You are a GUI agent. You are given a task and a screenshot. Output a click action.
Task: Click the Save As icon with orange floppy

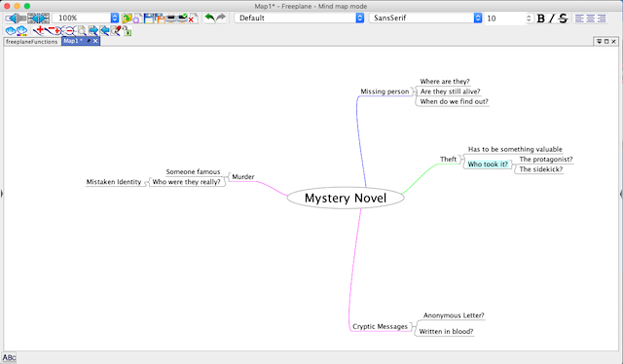point(160,18)
